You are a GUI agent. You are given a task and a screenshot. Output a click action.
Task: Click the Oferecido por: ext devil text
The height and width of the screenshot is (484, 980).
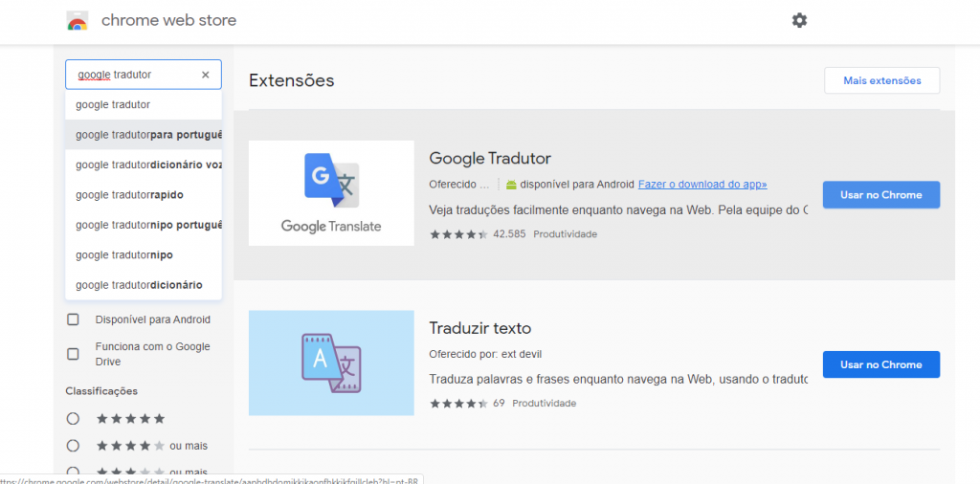tap(485, 354)
